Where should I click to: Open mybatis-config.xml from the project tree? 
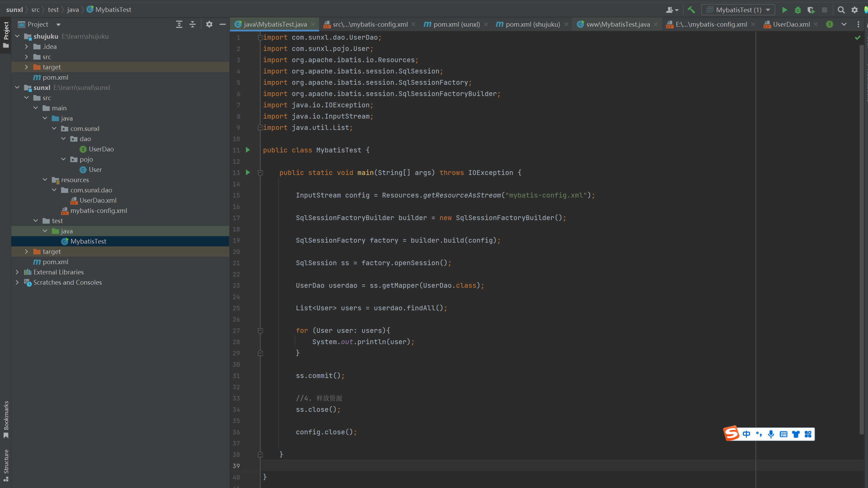point(98,211)
